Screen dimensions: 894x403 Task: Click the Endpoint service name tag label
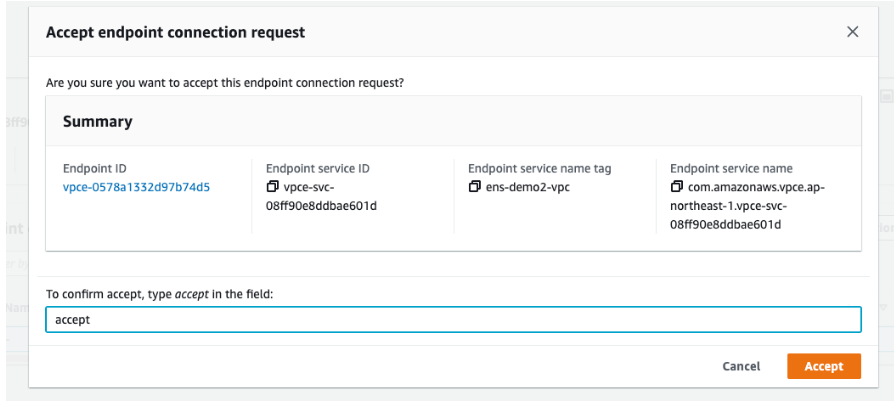coord(539,169)
